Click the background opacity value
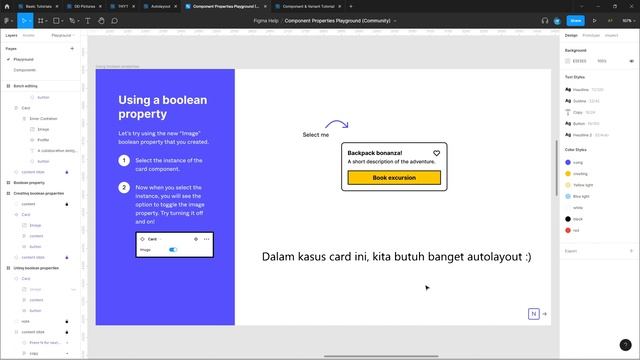This screenshot has width=640, height=360. (602, 61)
